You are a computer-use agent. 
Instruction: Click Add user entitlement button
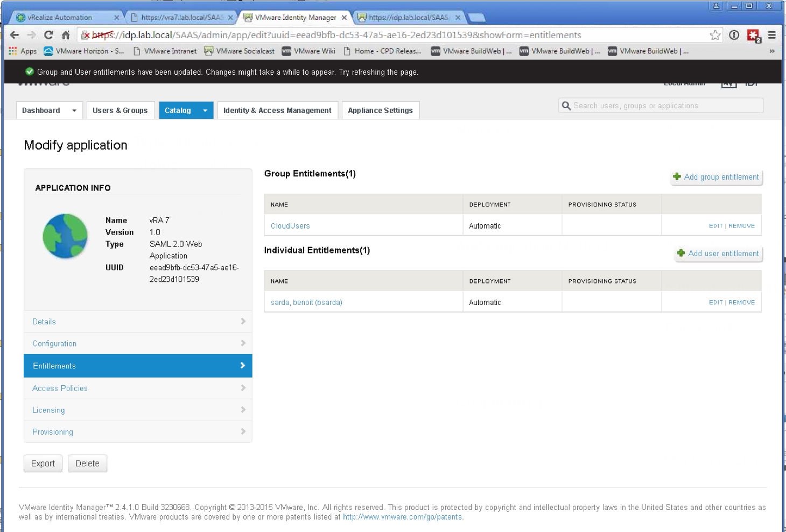pos(718,253)
